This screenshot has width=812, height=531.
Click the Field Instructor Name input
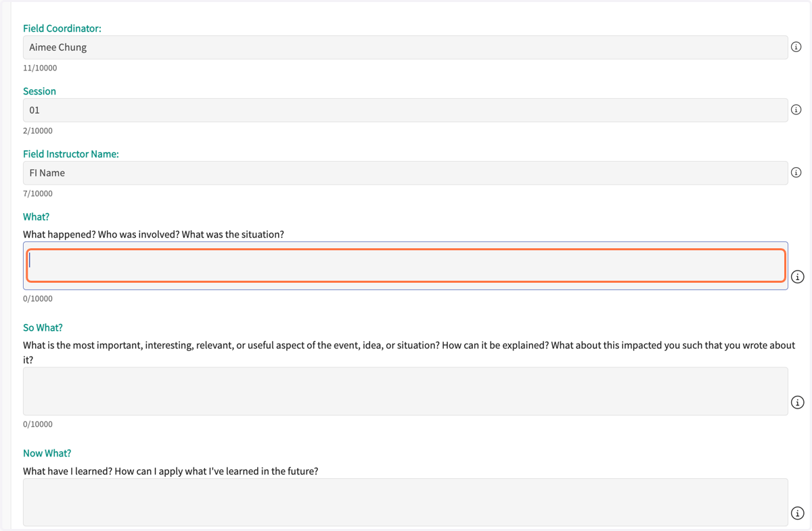click(x=405, y=172)
